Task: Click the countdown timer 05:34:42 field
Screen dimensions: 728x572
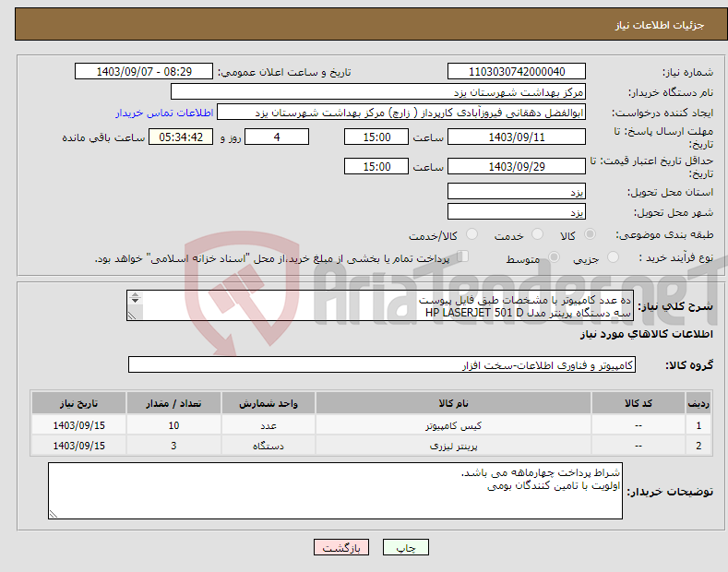Action: (181, 137)
